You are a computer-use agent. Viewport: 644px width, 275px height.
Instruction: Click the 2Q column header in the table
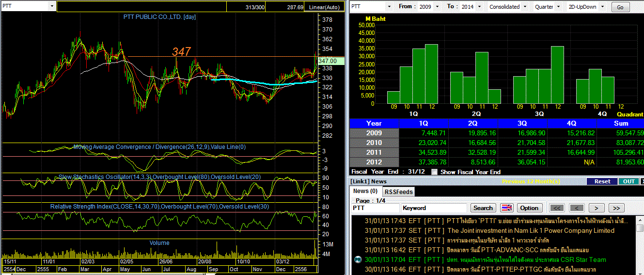click(x=473, y=123)
